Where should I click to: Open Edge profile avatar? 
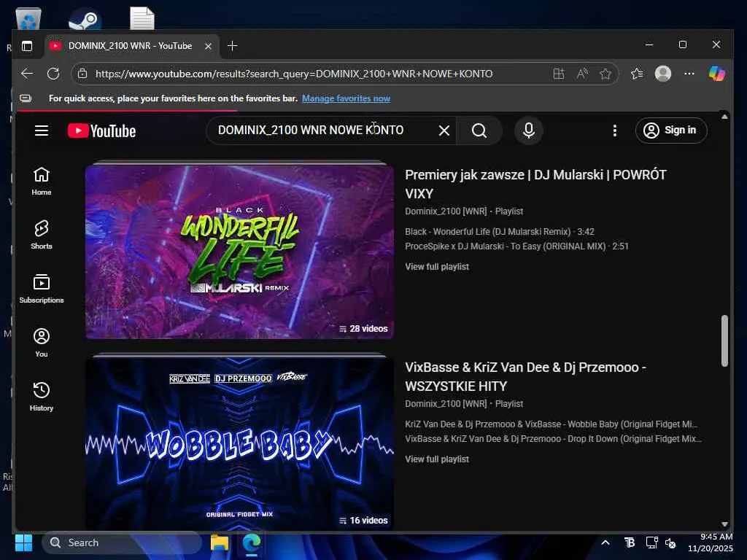coord(663,74)
